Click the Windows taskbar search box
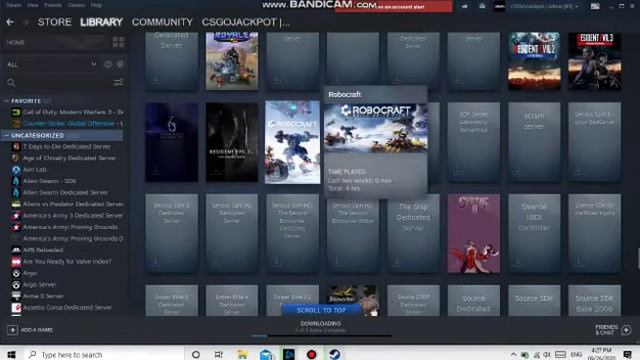The height and width of the screenshot is (360, 640). tap(104, 354)
